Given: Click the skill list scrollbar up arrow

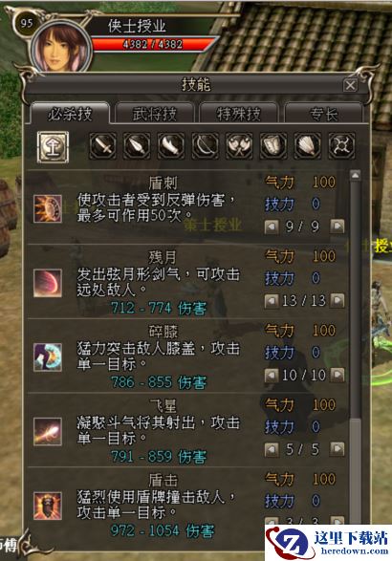Looking at the screenshot, I should pos(355,175).
